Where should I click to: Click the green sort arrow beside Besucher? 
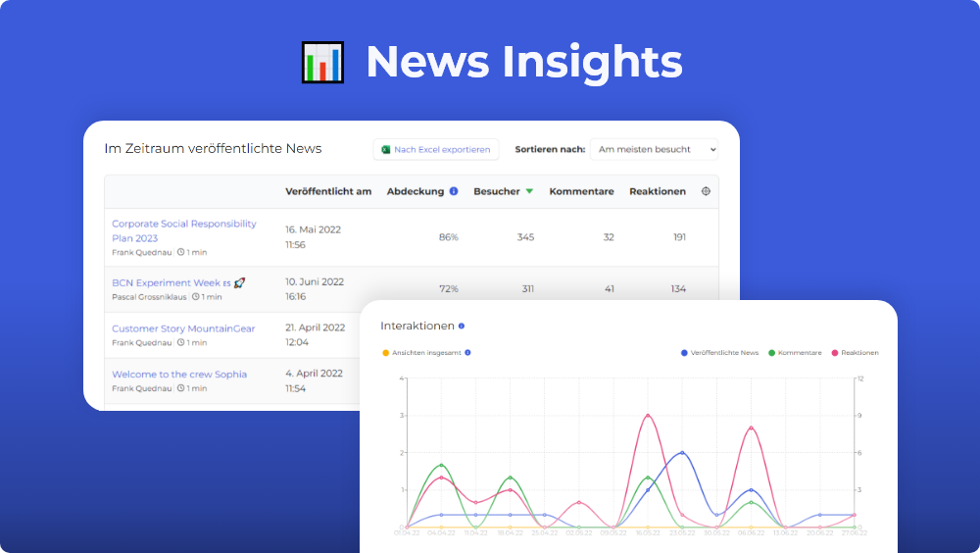click(529, 191)
